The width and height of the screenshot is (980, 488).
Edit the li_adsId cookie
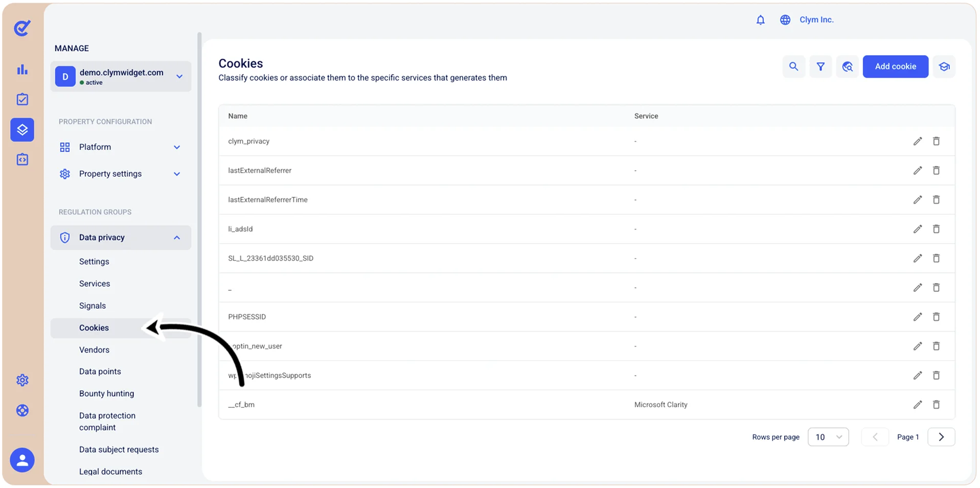click(x=918, y=229)
